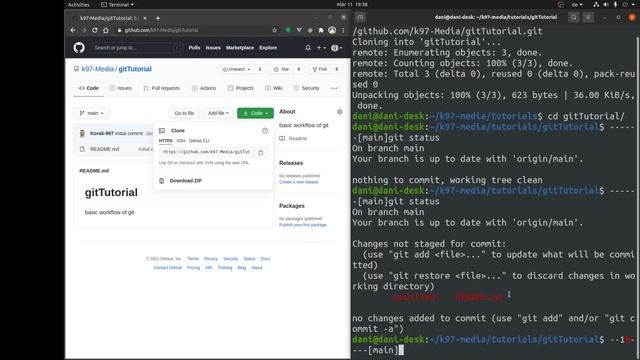Open the network status icon
This screenshot has width=640, height=360.
[x=596, y=4]
